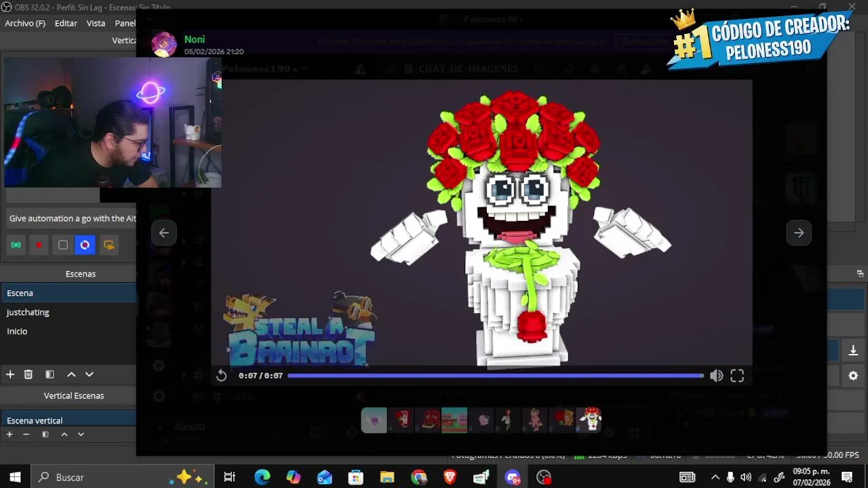Open Noni's avatar in the media viewer

click(x=163, y=44)
